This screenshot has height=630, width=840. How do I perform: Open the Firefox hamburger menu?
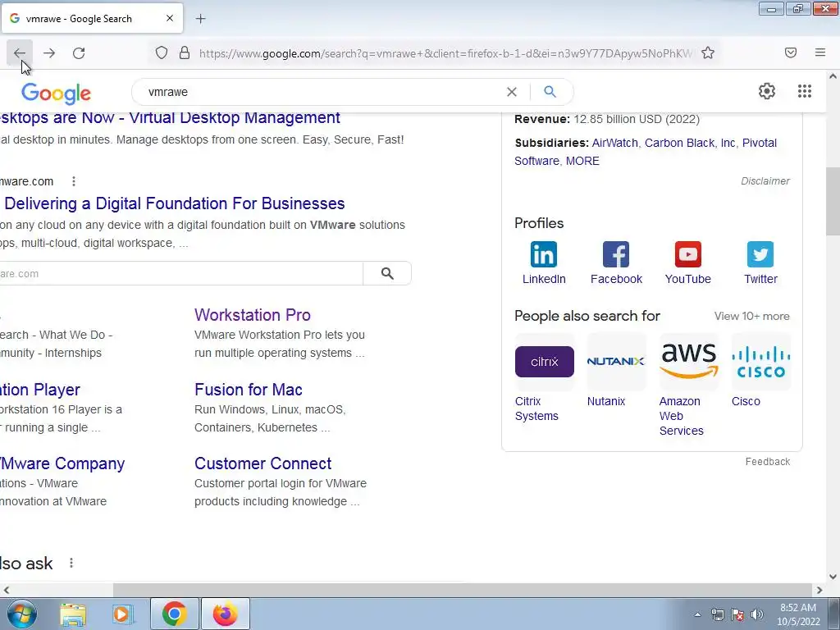(x=820, y=52)
